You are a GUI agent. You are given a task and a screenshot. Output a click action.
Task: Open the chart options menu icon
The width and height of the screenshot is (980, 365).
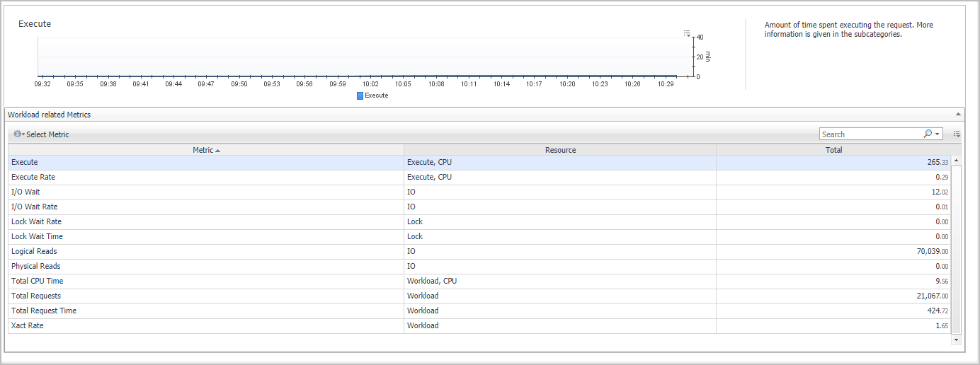coord(687,33)
